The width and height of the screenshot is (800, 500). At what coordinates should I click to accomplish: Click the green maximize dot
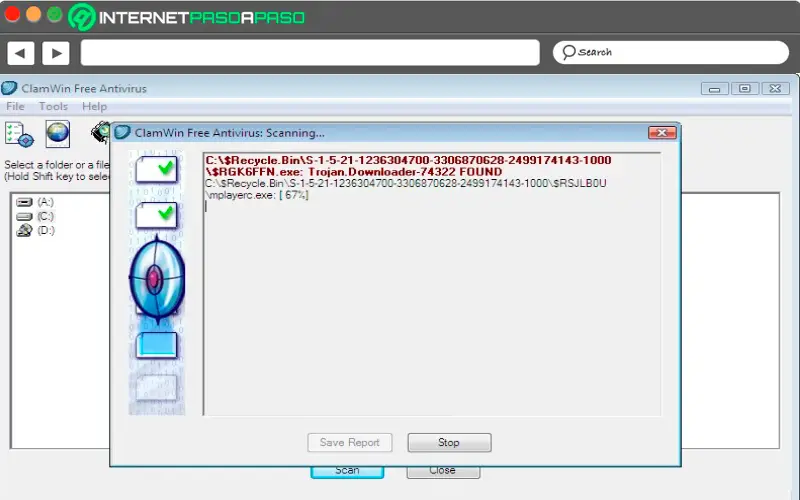pos(55,14)
